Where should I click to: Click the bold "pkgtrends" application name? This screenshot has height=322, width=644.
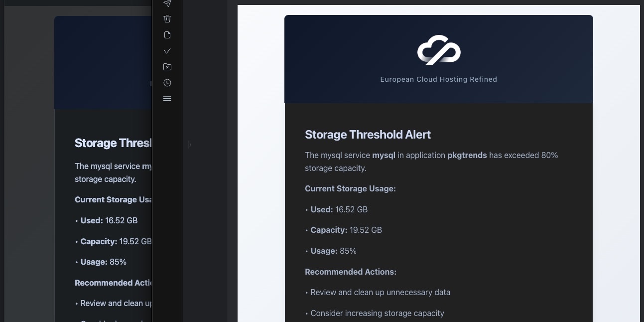(467, 155)
